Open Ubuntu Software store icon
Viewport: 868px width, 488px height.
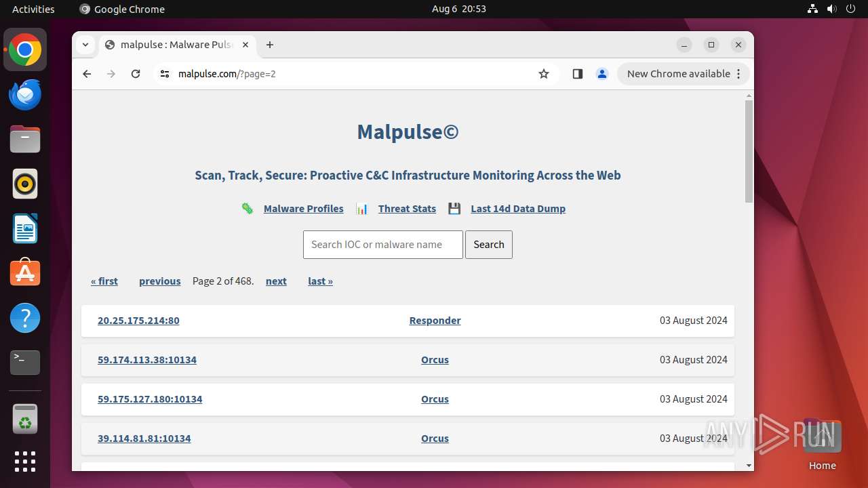[25, 273]
